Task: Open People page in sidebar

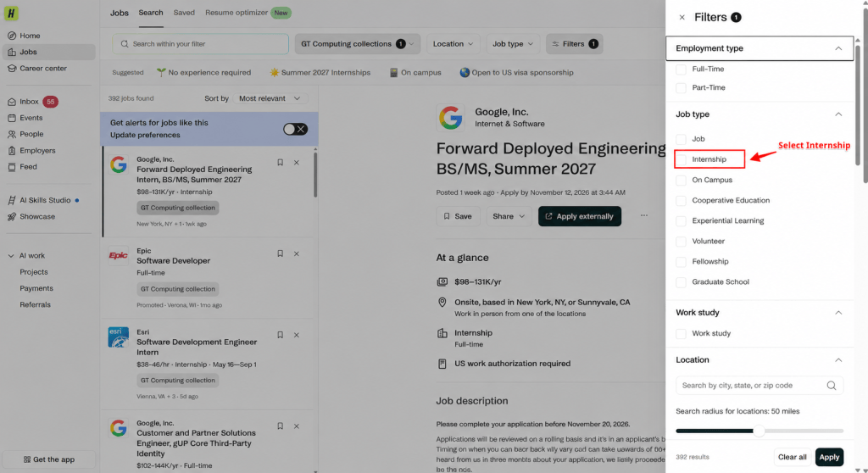Action: [x=31, y=134]
